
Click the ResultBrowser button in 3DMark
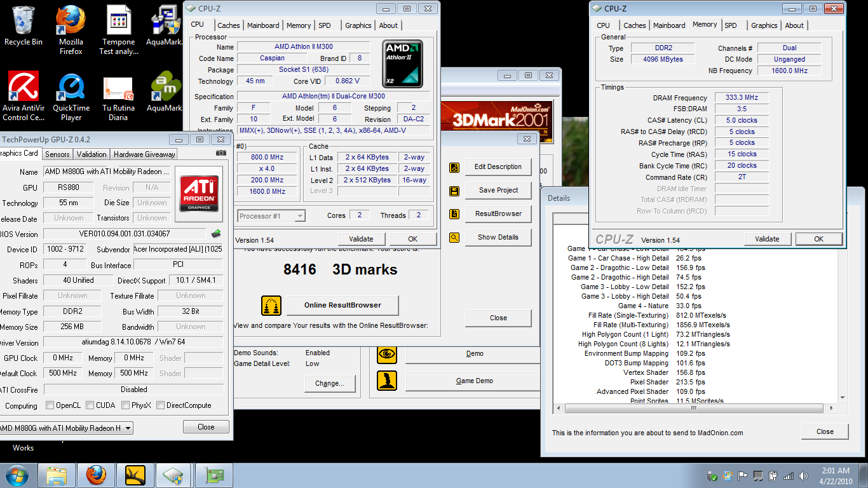498,213
